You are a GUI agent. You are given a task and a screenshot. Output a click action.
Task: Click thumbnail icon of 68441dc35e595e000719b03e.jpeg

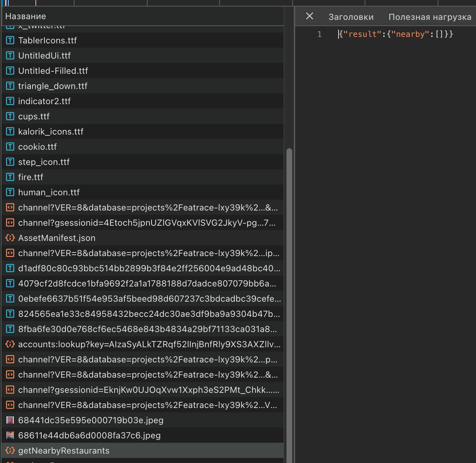10,420
